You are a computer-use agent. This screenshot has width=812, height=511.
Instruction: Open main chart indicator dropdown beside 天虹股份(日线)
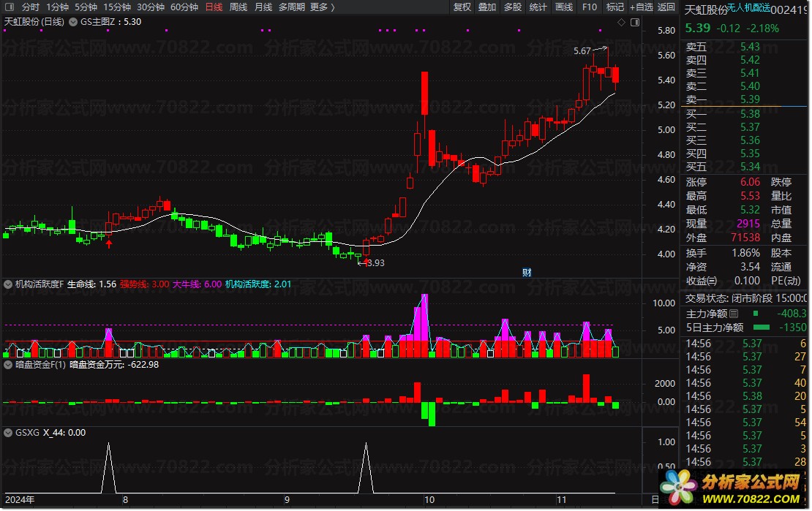pos(73,22)
